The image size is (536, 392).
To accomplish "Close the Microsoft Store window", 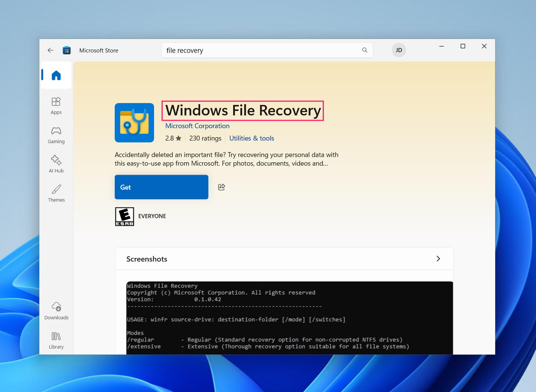I will click(x=484, y=46).
